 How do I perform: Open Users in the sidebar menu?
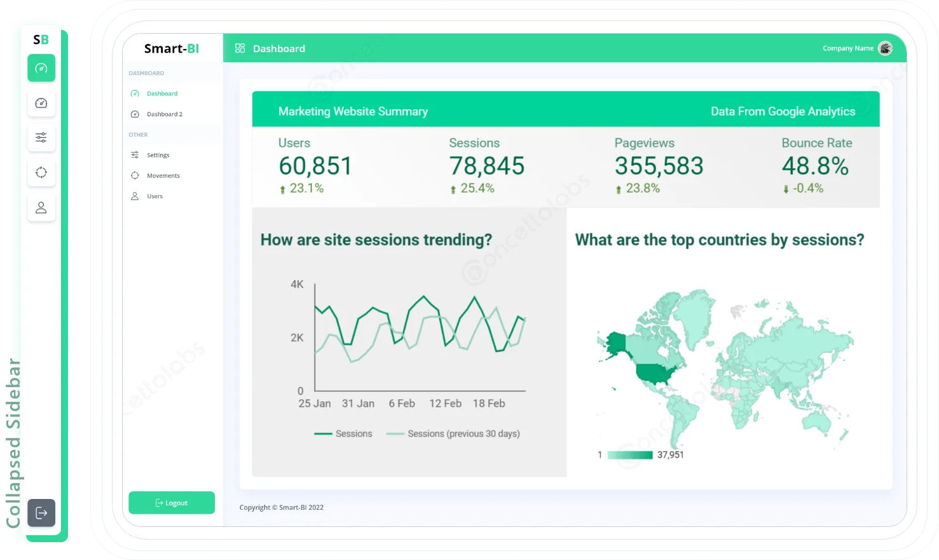154,196
